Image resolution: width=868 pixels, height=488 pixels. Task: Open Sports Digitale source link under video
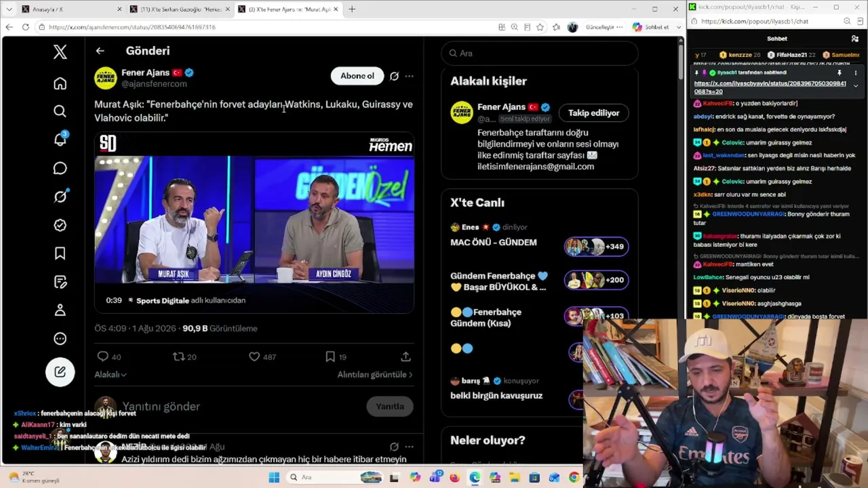(x=162, y=300)
